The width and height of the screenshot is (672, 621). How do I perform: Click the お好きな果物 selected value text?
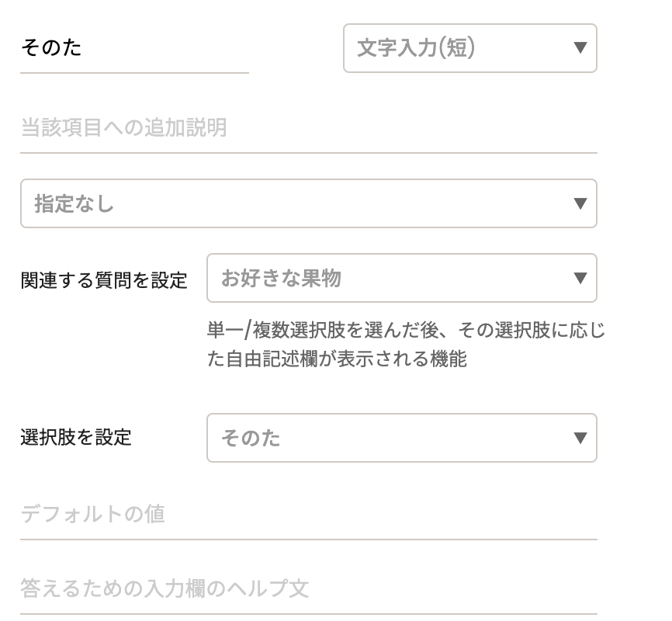tap(281, 278)
